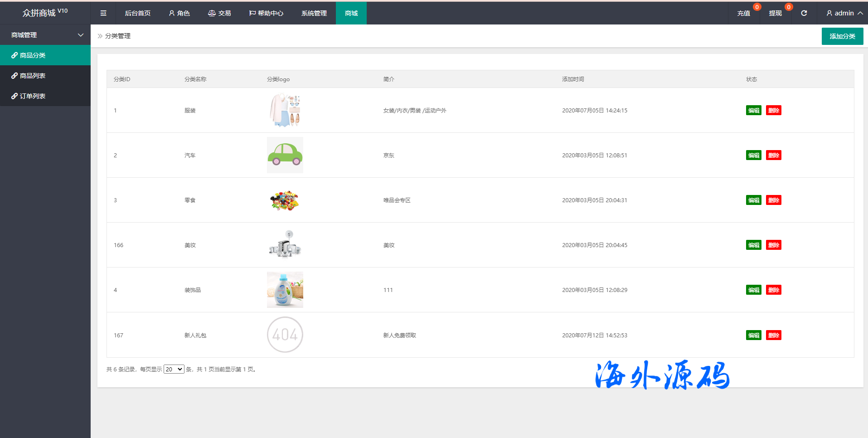Edit the 服装 category
868x438 pixels.
click(x=753, y=110)
